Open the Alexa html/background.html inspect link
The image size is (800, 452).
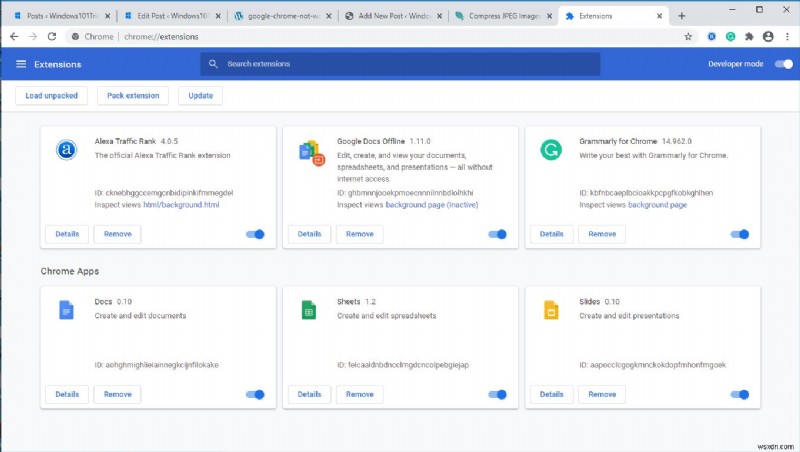pos(181,205)
